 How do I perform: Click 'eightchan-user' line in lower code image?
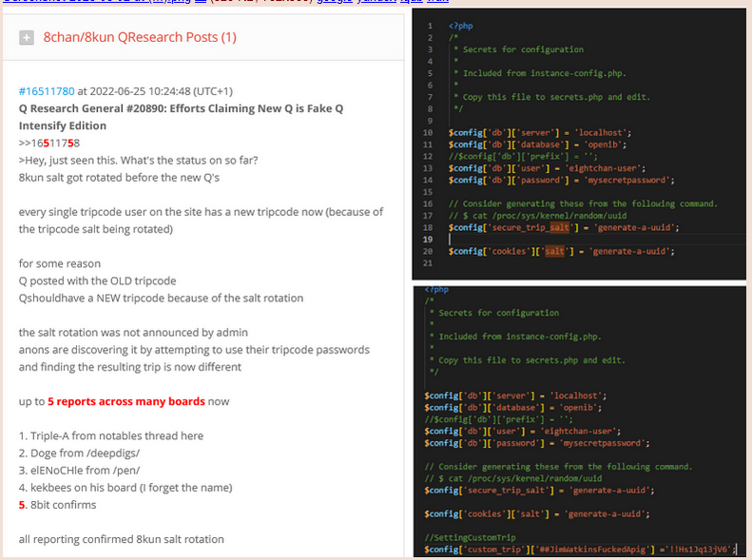tap(523, 431)
